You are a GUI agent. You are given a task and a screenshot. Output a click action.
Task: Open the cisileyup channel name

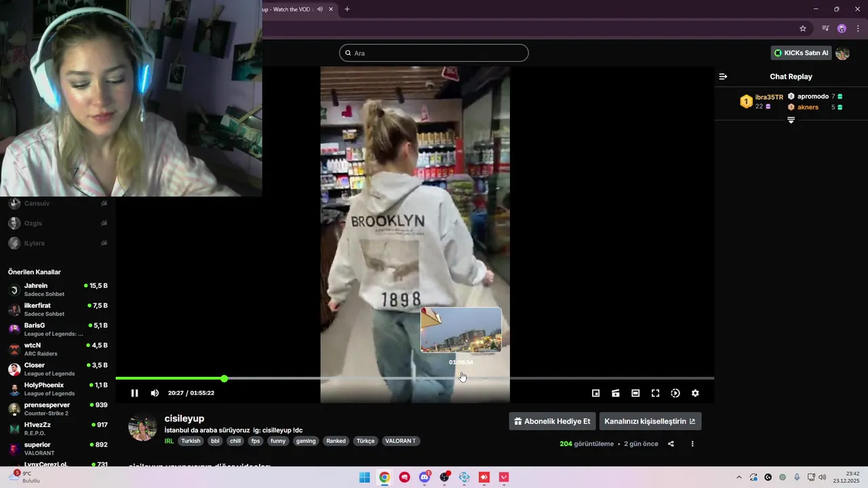184,419
